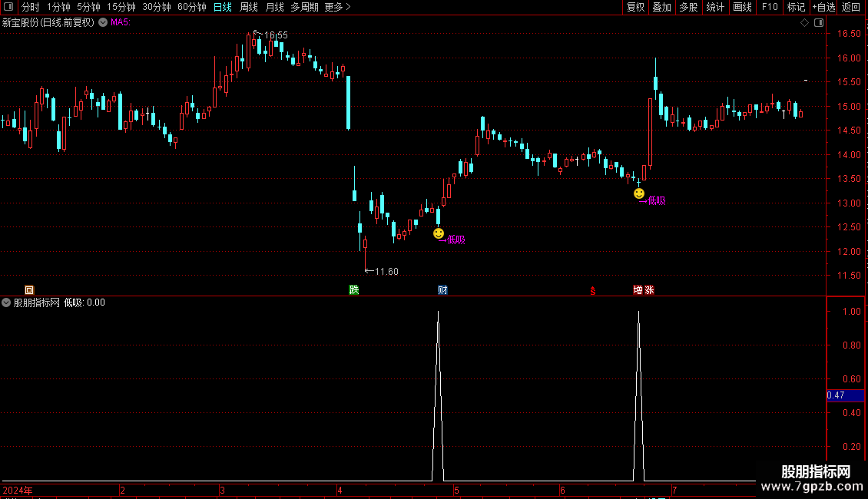Click the 叠加 overlay button

click(x=661, y=7)
